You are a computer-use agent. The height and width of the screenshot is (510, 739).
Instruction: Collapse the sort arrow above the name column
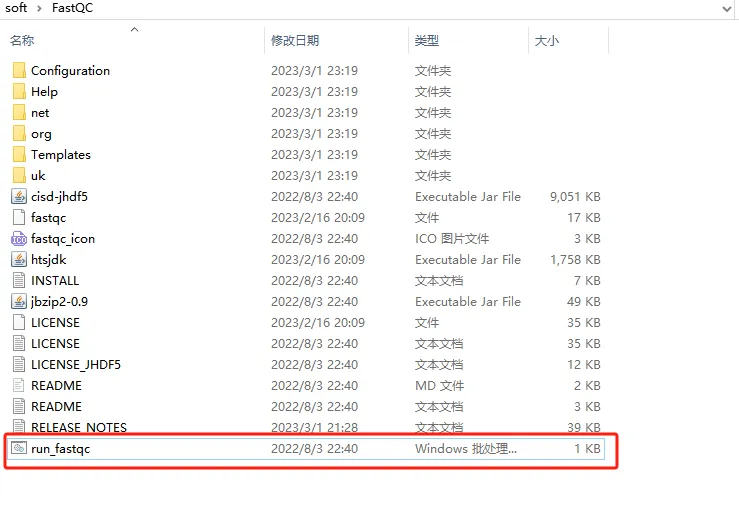[134, 29]
